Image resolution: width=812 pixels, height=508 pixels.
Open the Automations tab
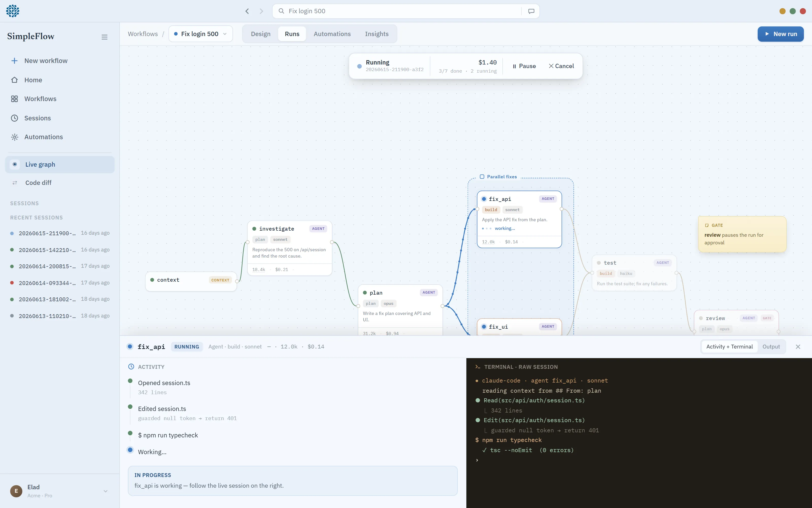click(x=332, y=34)
